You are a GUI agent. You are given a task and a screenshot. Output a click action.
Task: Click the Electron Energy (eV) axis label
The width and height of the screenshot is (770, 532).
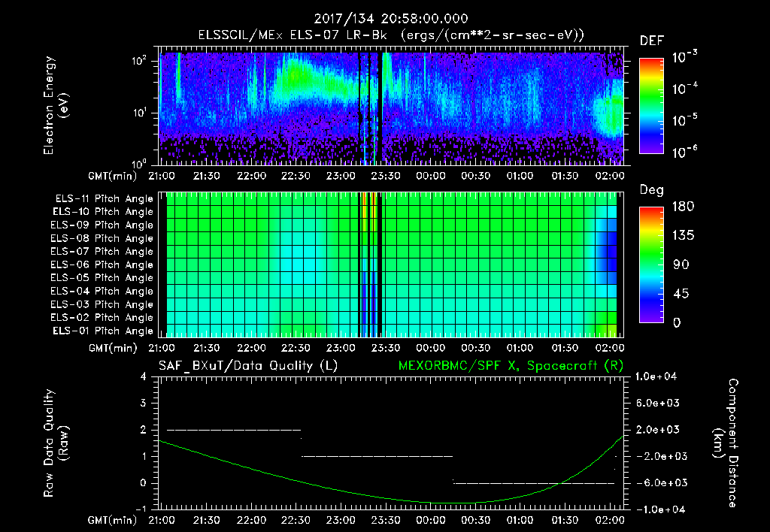click(55, 105)
